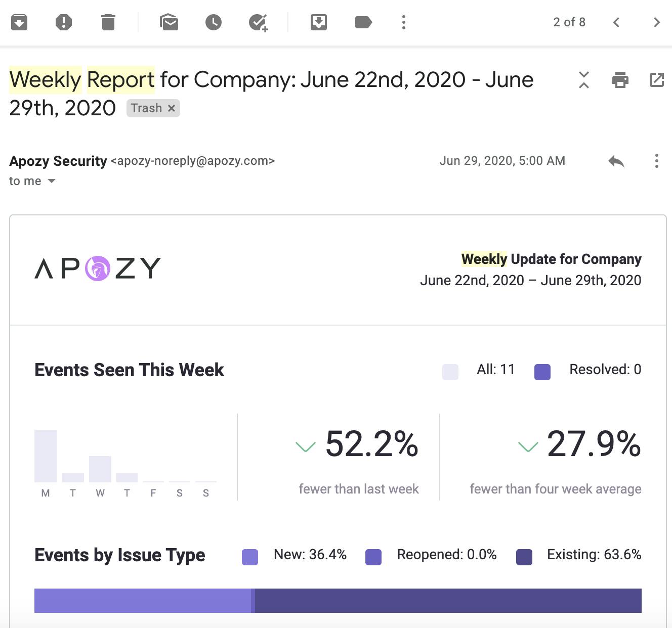Image resolution: width=672 pixels, height=628 pixels.
Task: Snooze this email with clock icon
Action: coord(214,22)
